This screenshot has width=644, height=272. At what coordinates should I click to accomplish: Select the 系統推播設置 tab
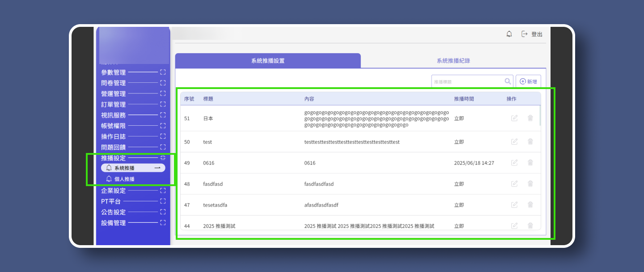267,61
